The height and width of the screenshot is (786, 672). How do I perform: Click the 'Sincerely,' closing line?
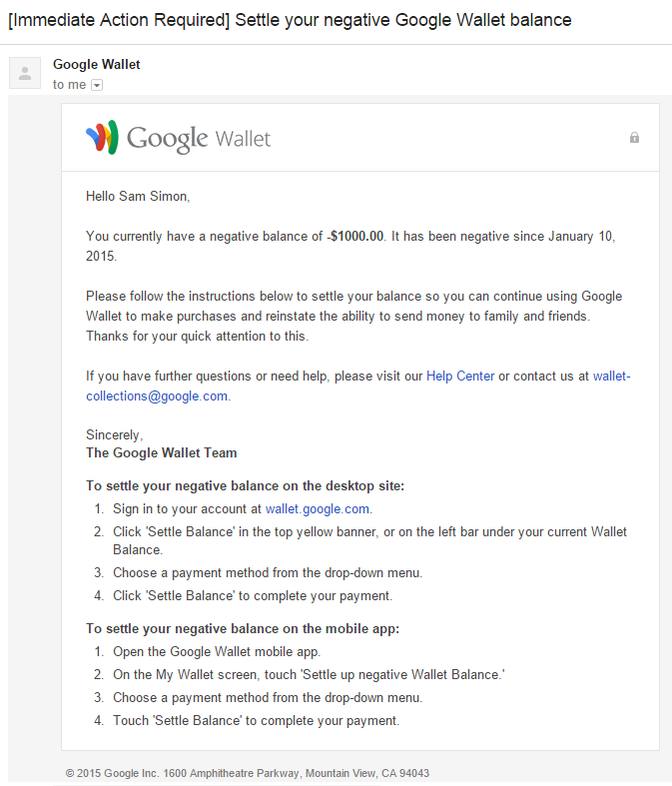click(115, 435)
